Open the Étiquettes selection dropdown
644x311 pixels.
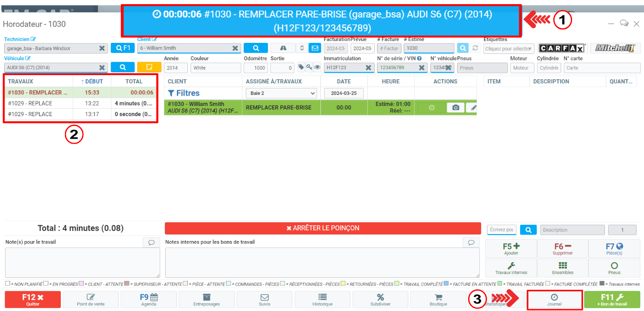click(509, 48)
